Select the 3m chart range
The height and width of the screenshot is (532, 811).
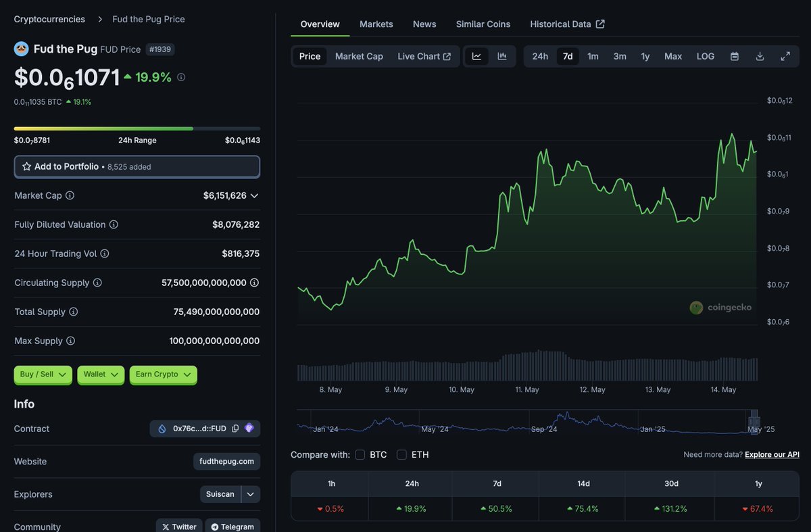[x=620, y=56]
